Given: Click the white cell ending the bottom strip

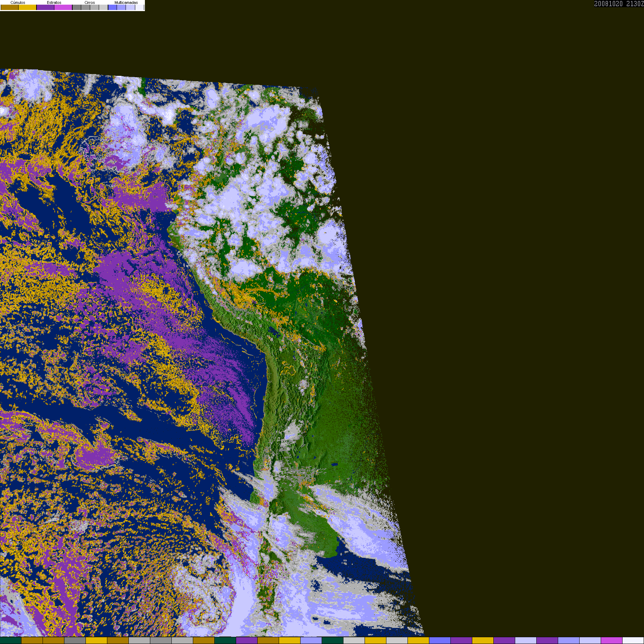Looking at the screenshot, I should click(633, 640).
